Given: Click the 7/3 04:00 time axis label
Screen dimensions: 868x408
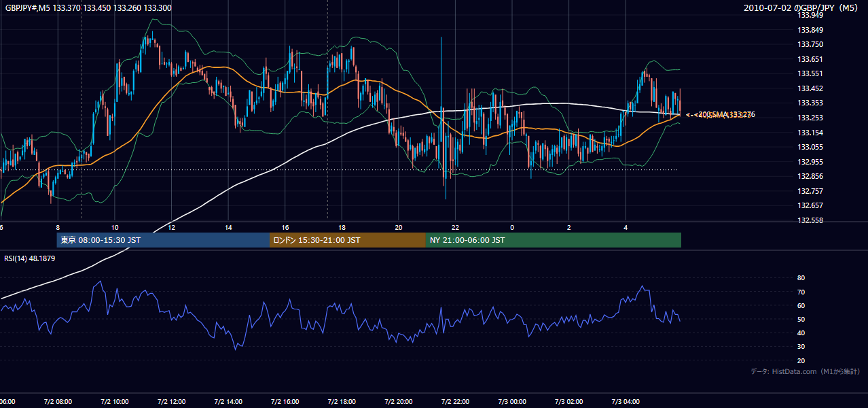Looking at the screenshot, I should pyautogui.click(x=626, y=401).
